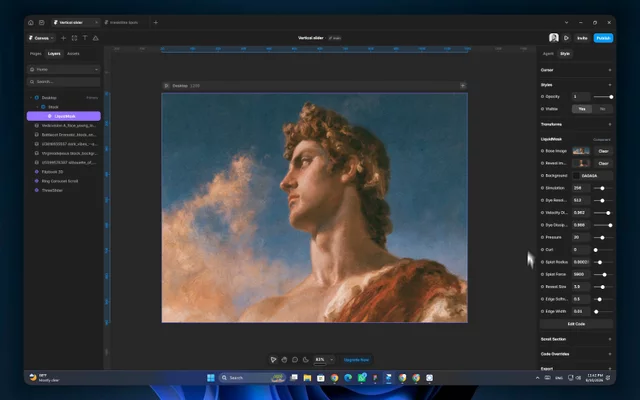The height and width of the screenshot is (400, 640).
Task: Open the Pages panel tab
Action: (36, 53)
